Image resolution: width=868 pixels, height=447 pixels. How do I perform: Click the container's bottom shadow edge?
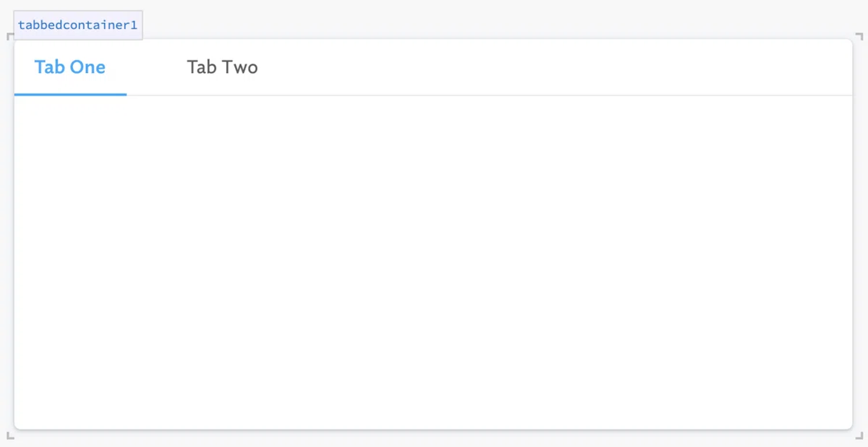coord(433,429)
